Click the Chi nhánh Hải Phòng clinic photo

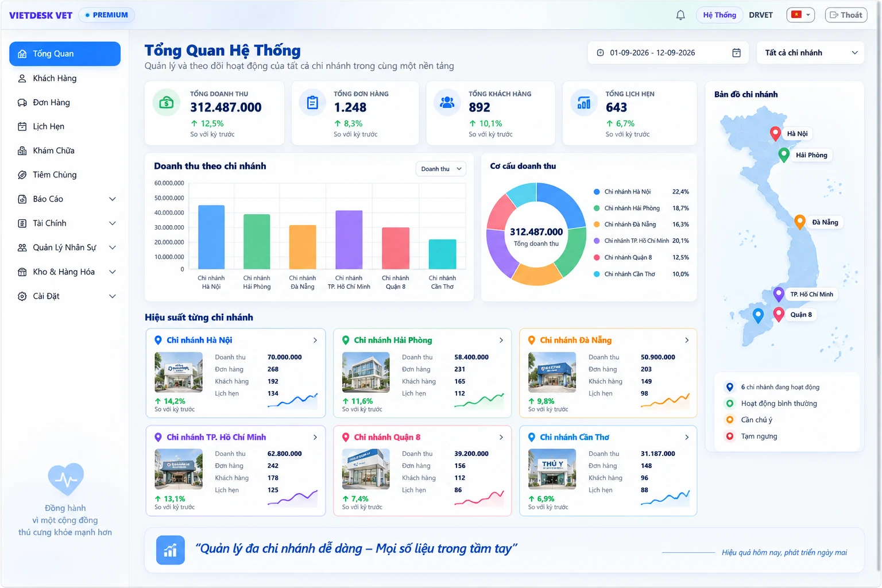click(x=366, y=373)
